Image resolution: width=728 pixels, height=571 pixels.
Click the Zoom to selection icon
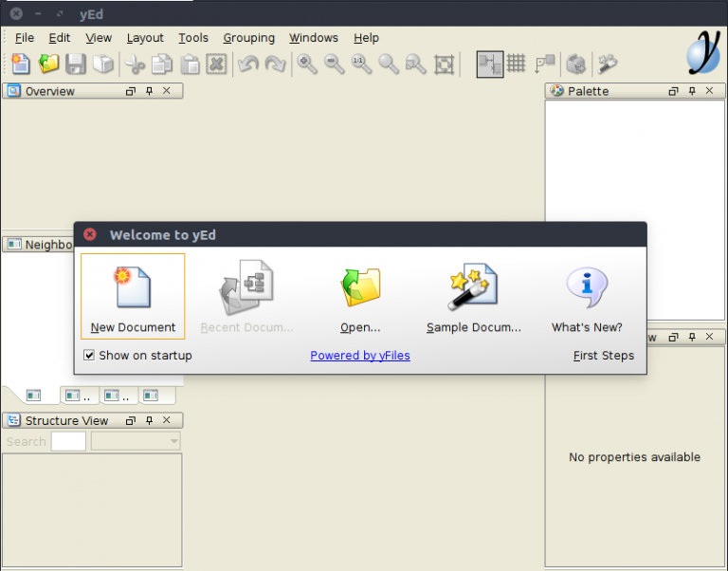coord(416,64)
